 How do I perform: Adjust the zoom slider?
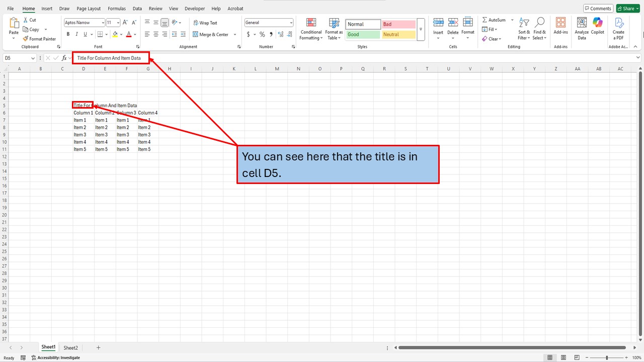point(606,357)
